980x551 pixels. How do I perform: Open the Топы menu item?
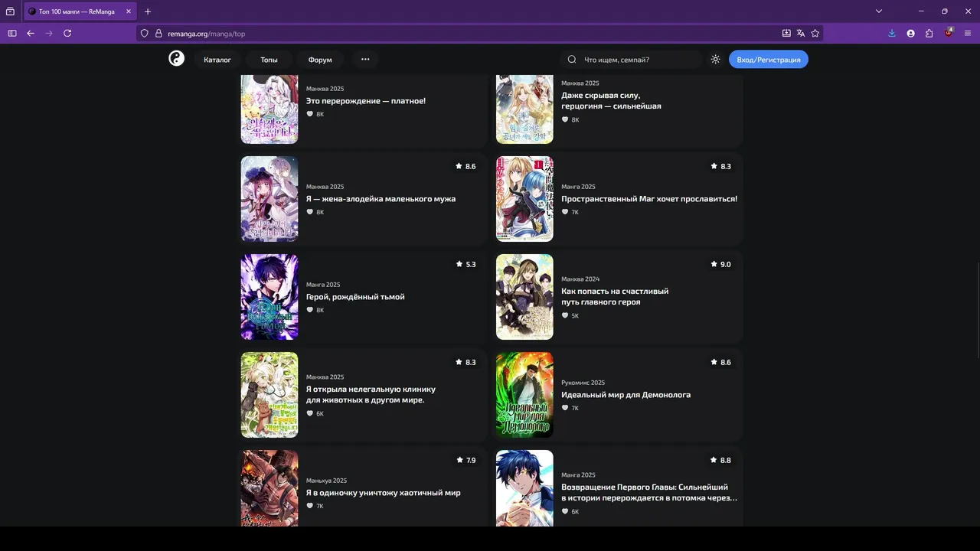coord(269,60)
